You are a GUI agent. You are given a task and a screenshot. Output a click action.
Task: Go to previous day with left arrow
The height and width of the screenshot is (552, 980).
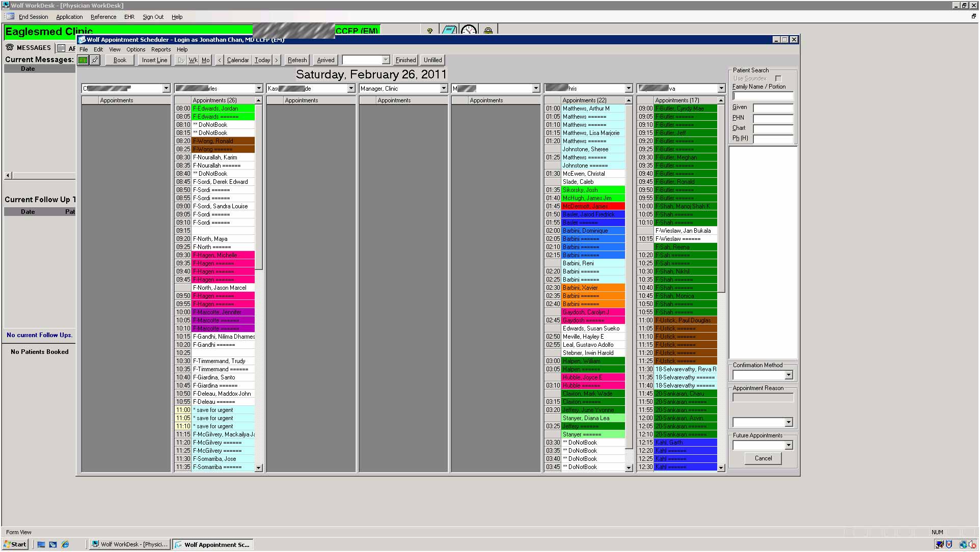click(x=220, y=60)
